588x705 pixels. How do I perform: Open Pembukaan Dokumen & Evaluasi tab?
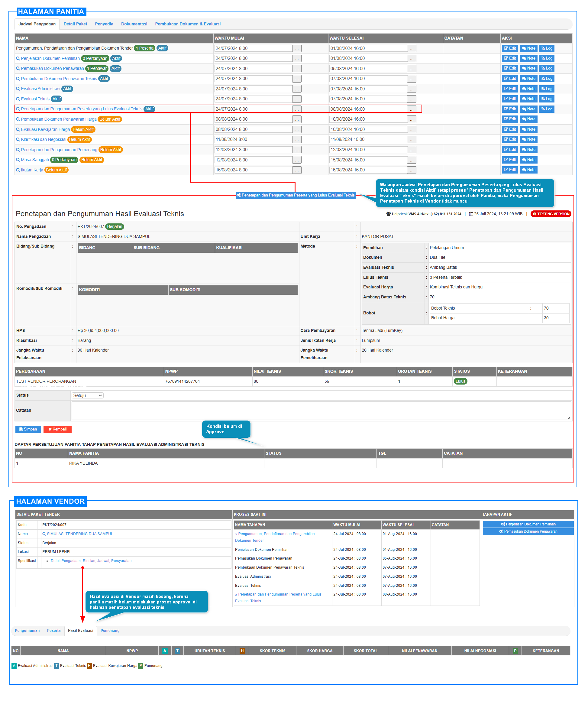(188, 24)
